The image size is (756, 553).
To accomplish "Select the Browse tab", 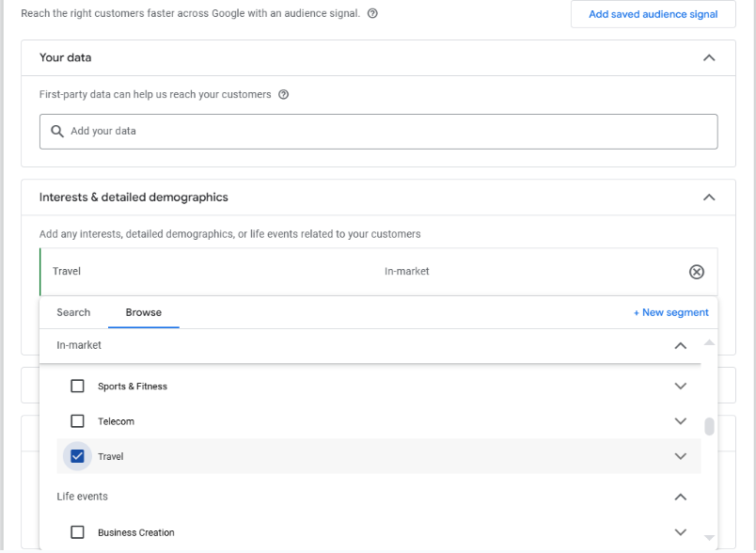I will pos(144,312).
